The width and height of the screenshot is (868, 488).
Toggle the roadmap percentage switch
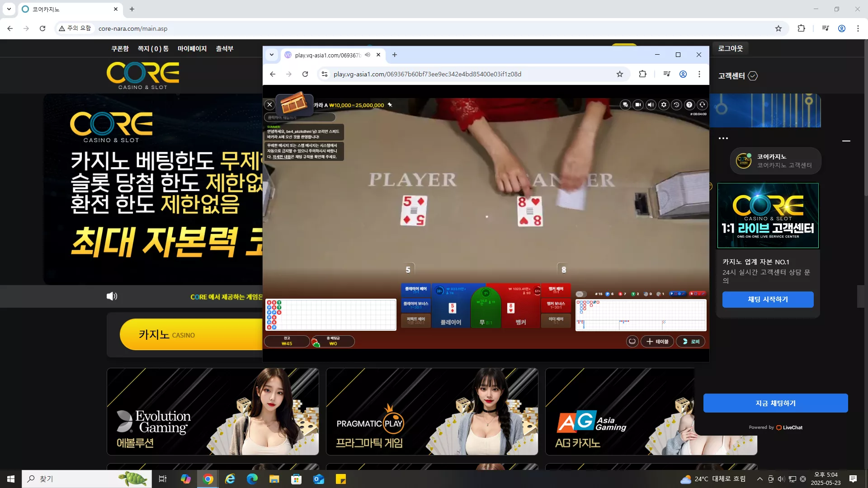(581, 294)
